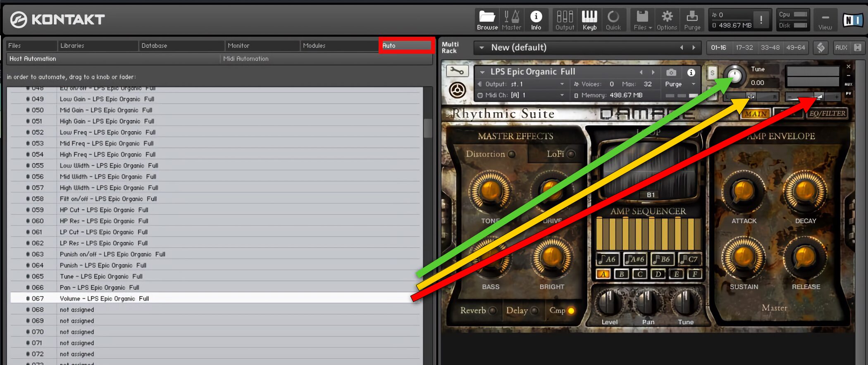Select previous multi rack preset arrow

click(x=682, y=47)
